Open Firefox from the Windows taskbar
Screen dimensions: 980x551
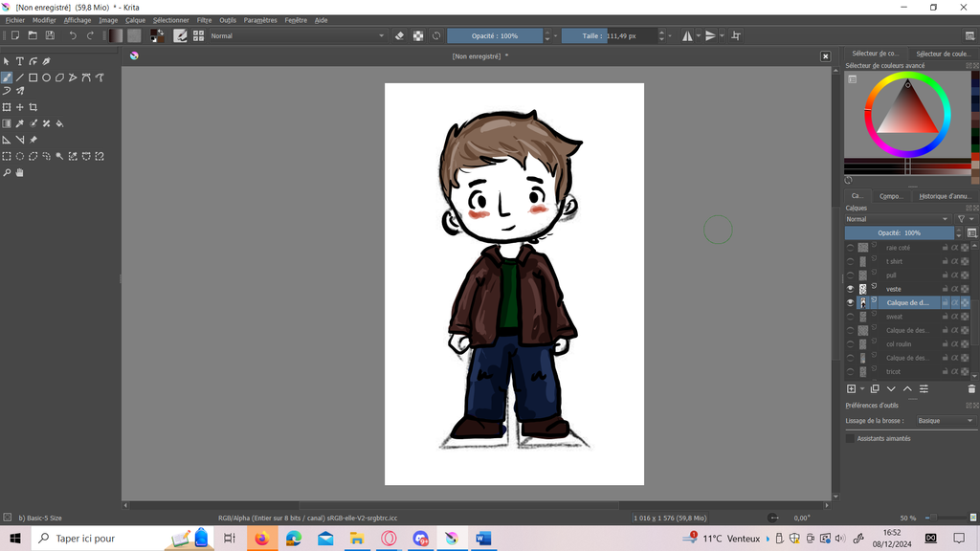click(261, 539)
